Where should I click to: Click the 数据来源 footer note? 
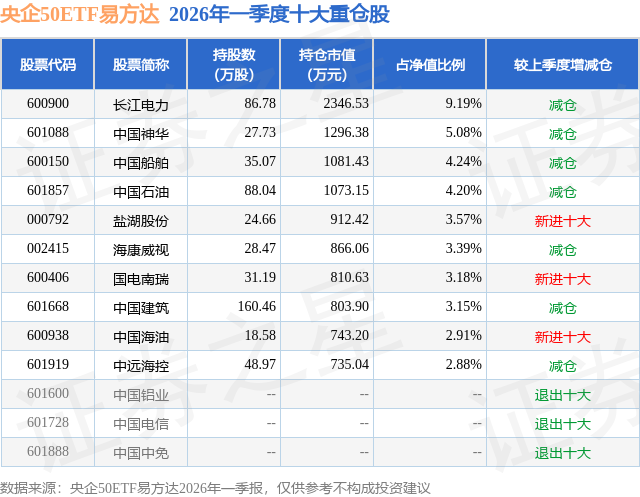[216, 488]
